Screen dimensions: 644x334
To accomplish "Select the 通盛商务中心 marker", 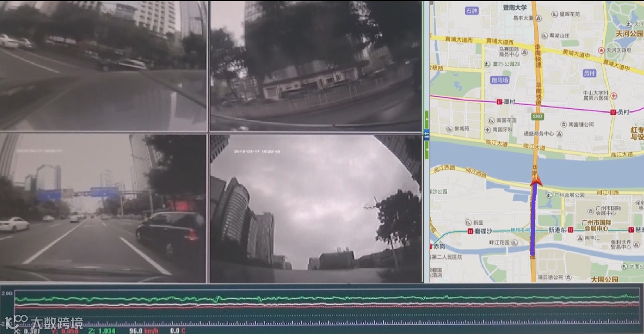I will click(x=559, y=134).
